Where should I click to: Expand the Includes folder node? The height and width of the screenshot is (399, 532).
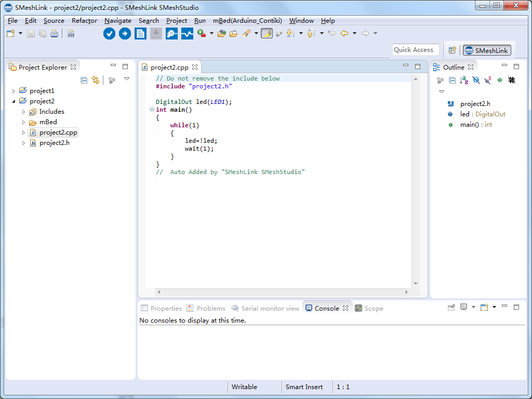pos(23,112)
